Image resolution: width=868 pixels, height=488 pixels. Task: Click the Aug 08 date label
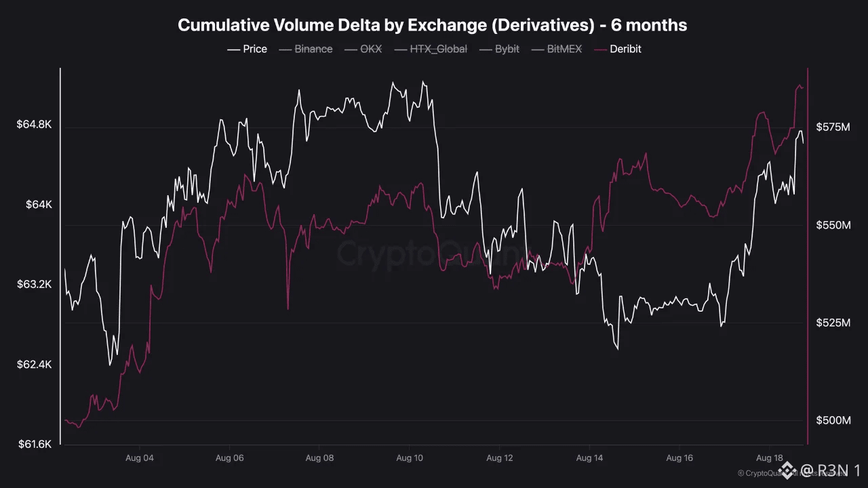(319, 458)
